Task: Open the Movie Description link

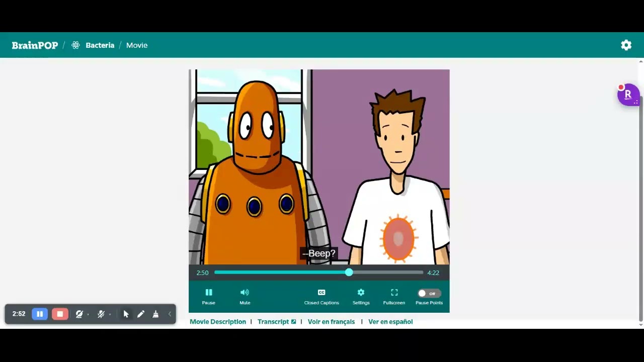Action: click(x=218, y=322)
